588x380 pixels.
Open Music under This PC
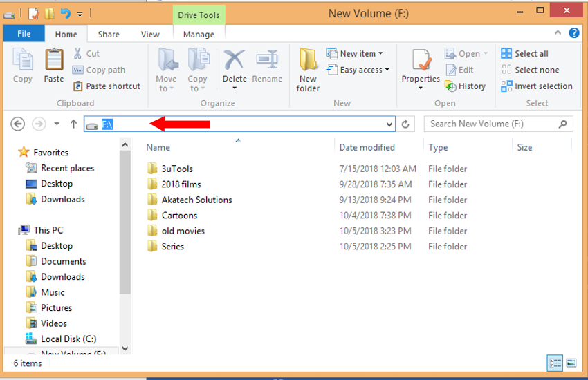46,292
